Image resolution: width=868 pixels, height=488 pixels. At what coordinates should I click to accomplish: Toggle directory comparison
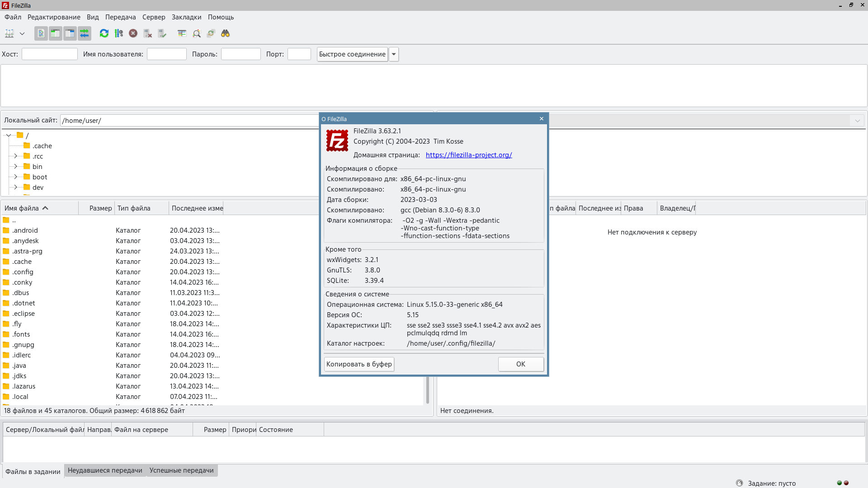click(196, 33)
